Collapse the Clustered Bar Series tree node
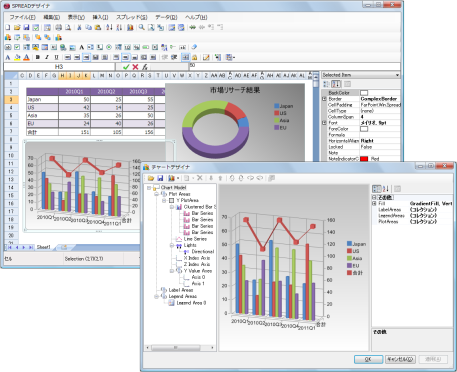 172,207
